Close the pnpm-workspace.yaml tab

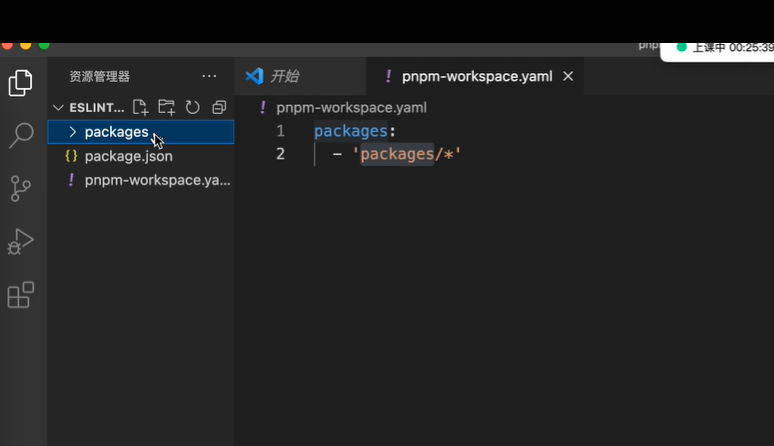[568, 76]
